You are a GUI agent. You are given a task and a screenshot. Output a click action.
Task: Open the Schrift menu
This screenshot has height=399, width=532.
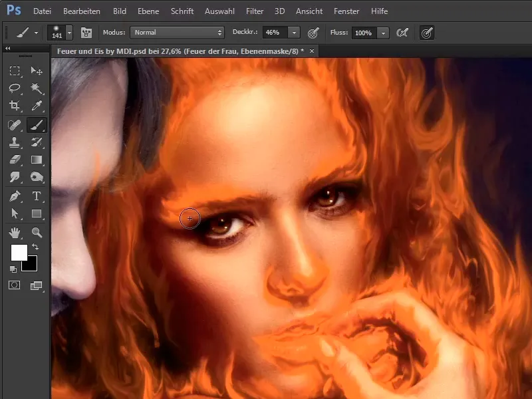pyautogui.click(x=182, y=11)
